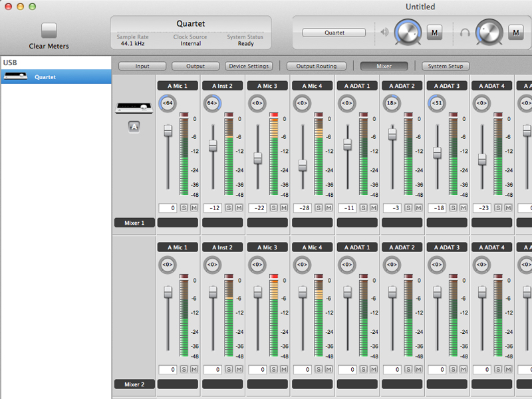Click the A Inst 2 channel label in Mixer 1
Screen dimensions: 532x399
(x=222, y=86)
